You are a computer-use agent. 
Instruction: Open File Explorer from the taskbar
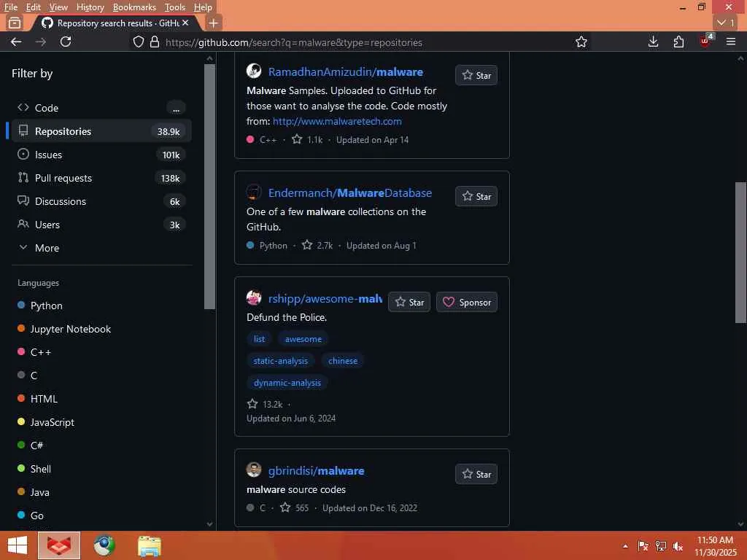(149, 545)
